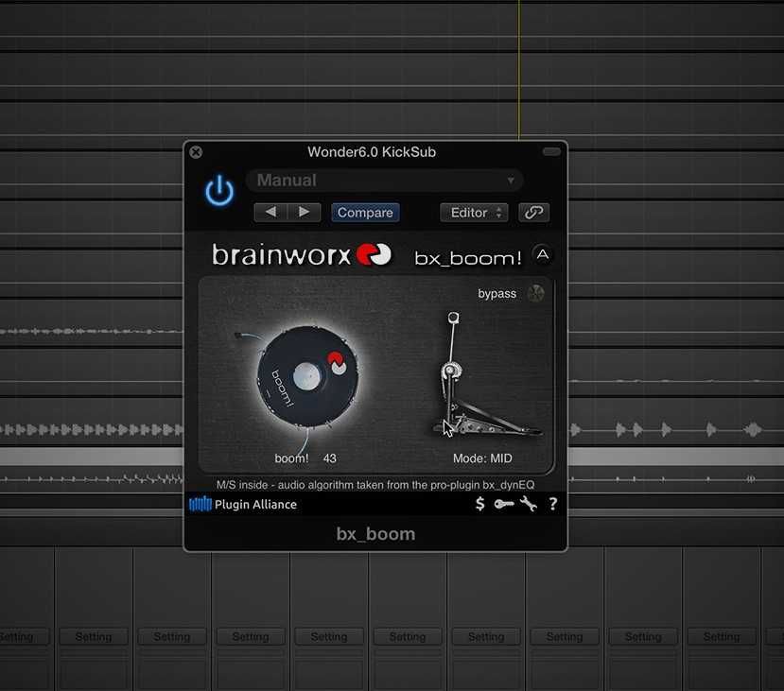Viewport: 784px width, 691px height.
Task: Click the Compare button
Action: pyautogui.click(x=365, y=213)
